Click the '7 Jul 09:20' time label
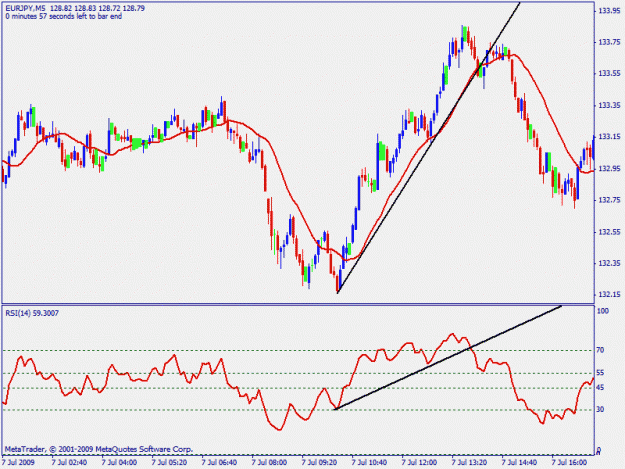The width and height of the screenshot is (625, 469). coord(319,463)
